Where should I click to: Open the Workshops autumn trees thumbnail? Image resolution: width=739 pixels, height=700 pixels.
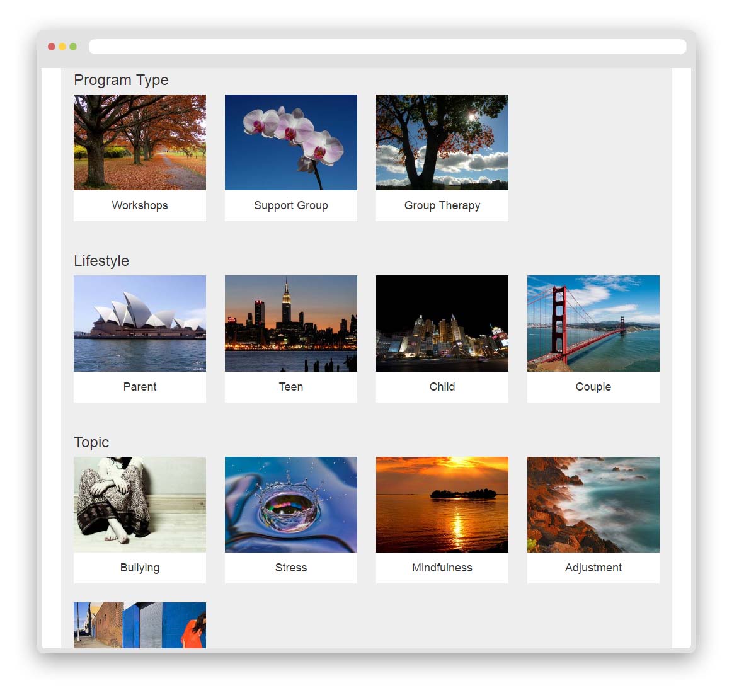(139, 142)
